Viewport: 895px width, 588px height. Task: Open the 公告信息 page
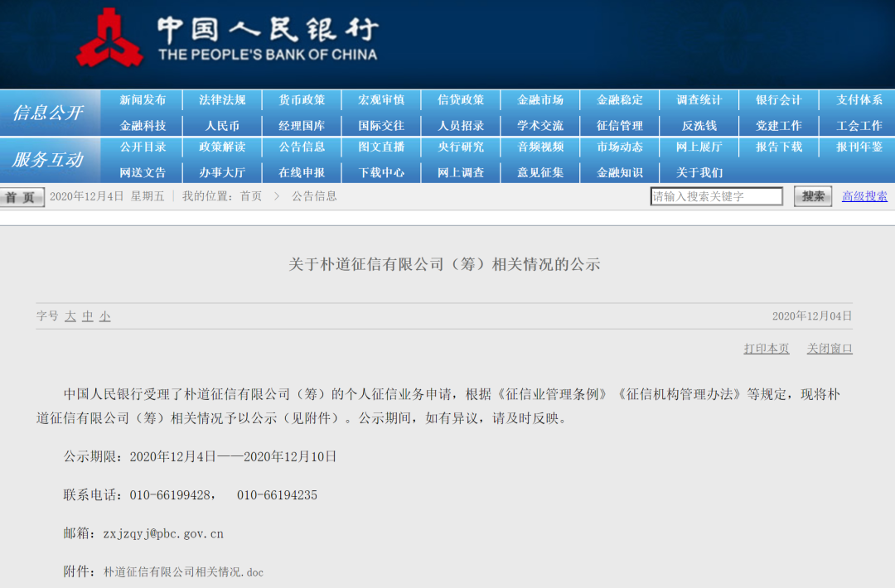click(x=302, y=147)
